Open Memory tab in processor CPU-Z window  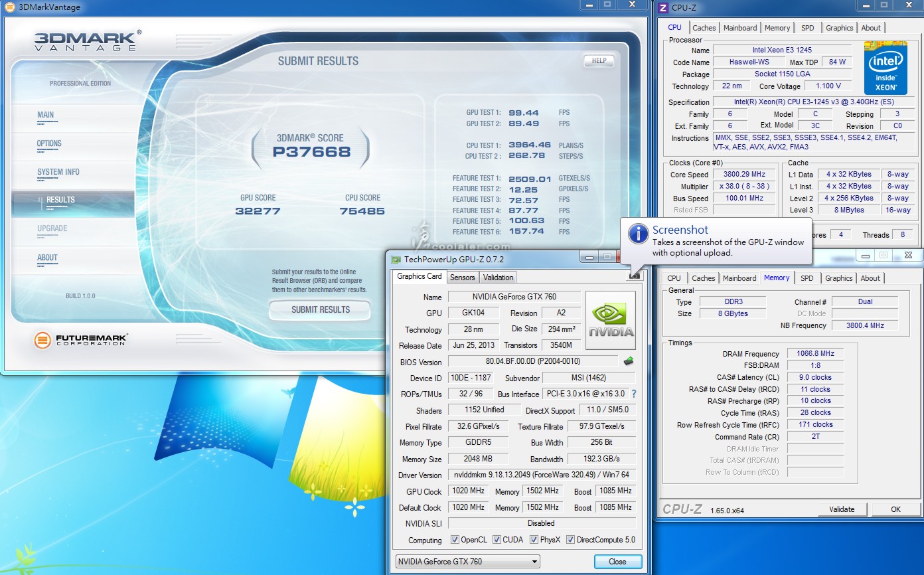[777, 28]
